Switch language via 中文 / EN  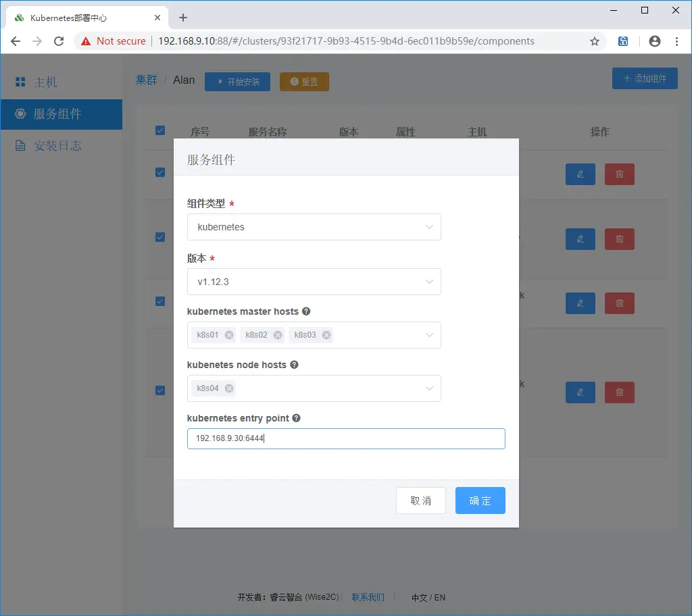click(428, 598)
